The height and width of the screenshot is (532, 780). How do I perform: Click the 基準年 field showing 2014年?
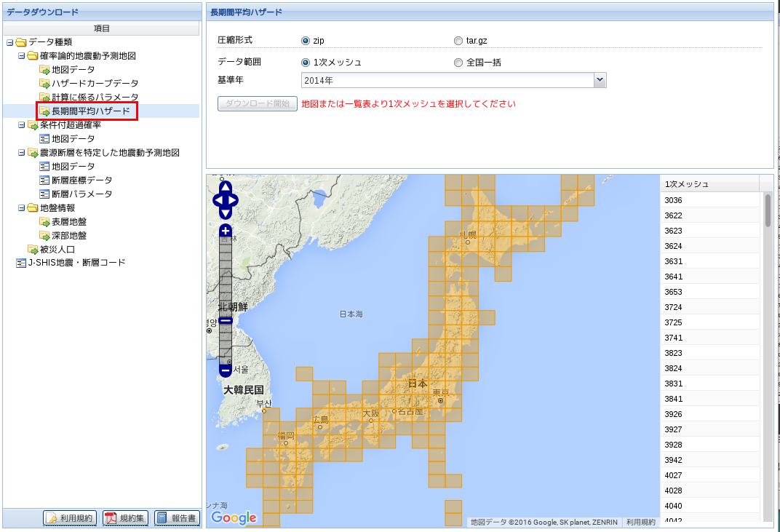click(447, 80)
